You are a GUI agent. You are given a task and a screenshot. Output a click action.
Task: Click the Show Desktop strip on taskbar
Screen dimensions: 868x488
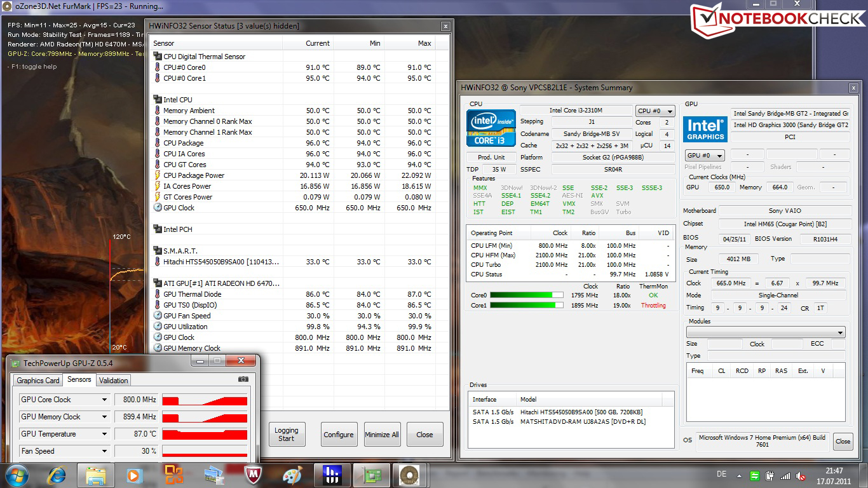click(x=864, y=476)
